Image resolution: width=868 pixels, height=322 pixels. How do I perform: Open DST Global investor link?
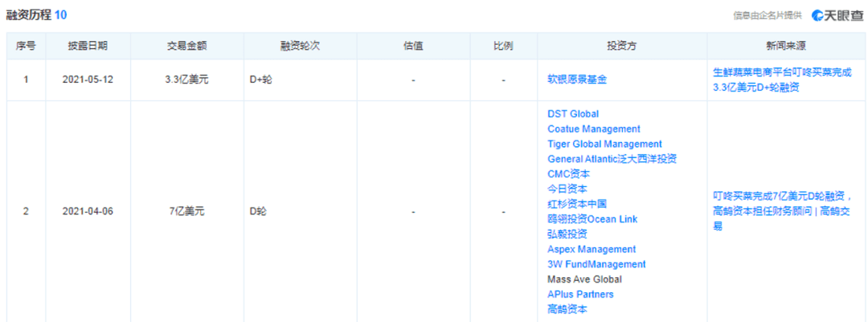tap(573, 114)
